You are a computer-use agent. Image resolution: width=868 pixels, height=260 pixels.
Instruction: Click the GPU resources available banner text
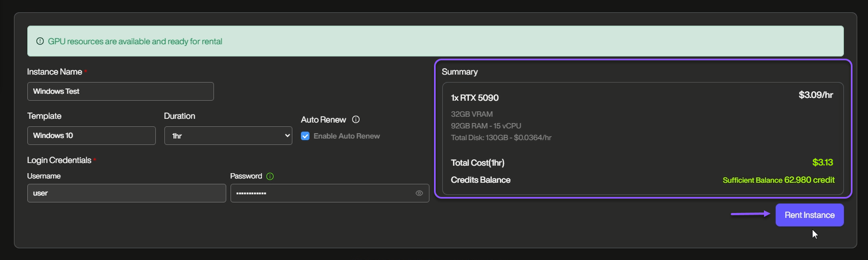(x=135, y=41)
